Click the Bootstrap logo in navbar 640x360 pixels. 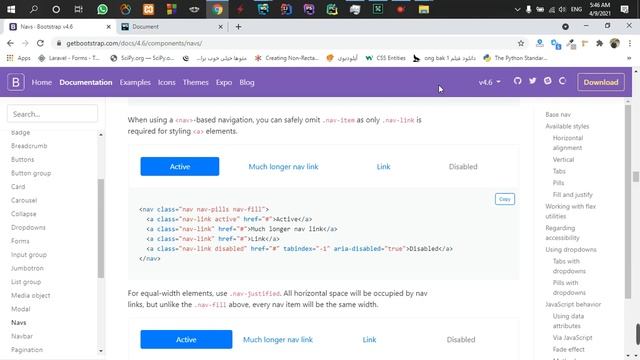point(16,82)
